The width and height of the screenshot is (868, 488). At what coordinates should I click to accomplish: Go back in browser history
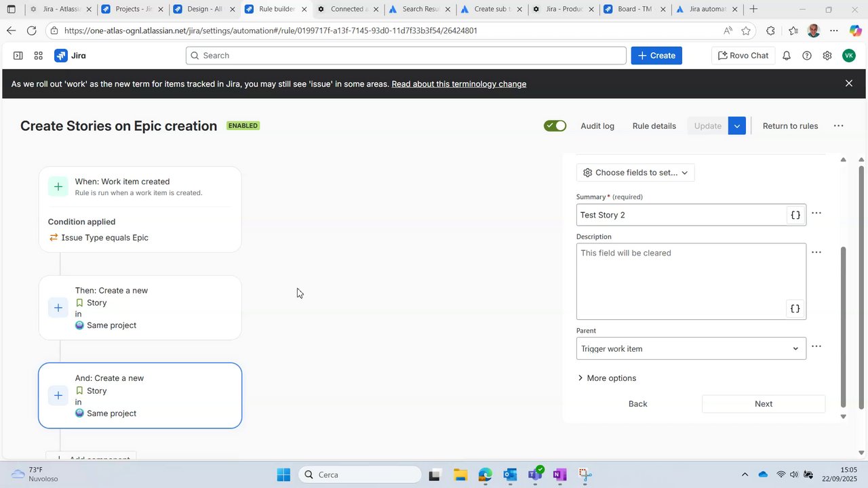click(x=11, y=30)
